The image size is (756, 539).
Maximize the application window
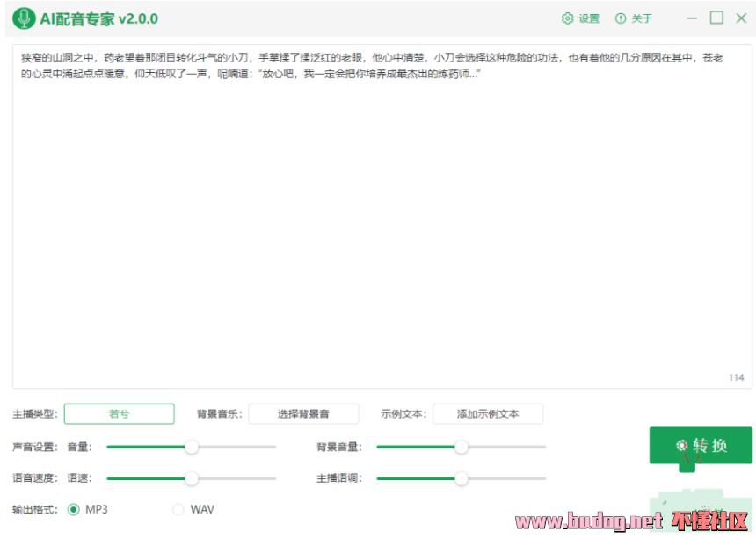[716, 18]
